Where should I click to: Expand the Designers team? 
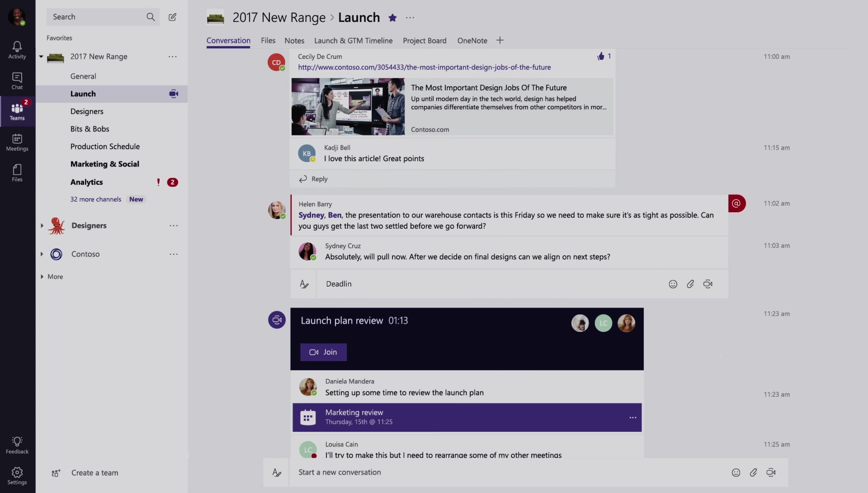click(x=42, y=225)
